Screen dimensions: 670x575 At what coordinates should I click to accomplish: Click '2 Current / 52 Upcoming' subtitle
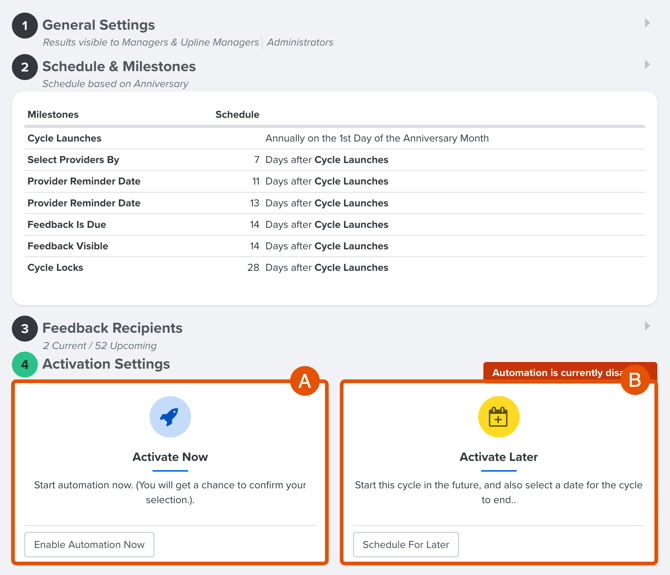click(100, 346)
